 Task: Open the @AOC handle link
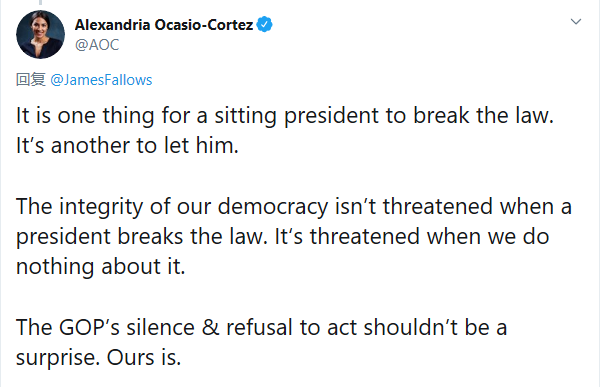(x=97, y=45)
